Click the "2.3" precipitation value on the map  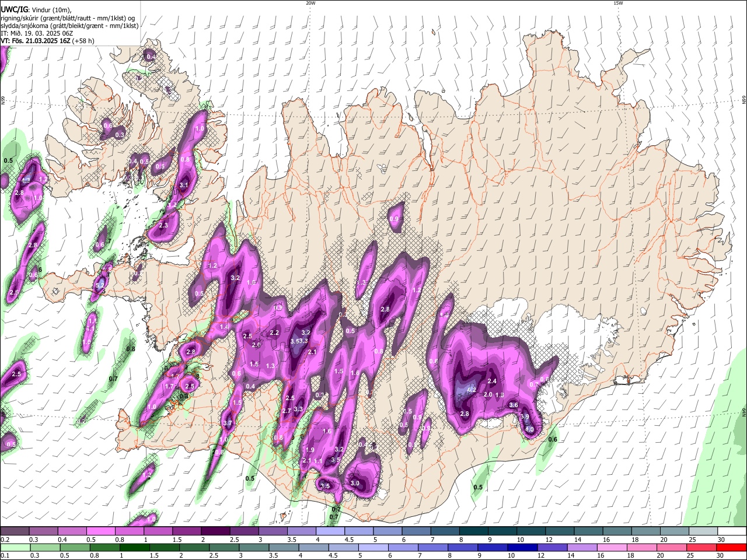(163, 225)
